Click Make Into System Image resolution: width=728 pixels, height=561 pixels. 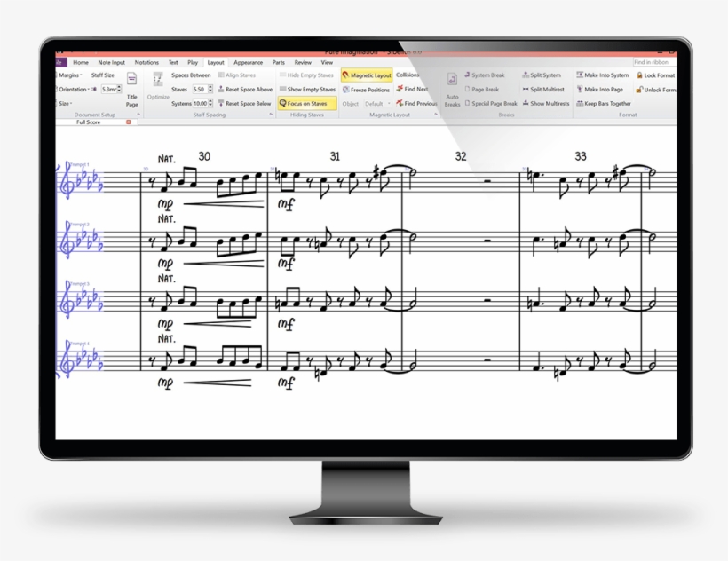tap(603, 75)
